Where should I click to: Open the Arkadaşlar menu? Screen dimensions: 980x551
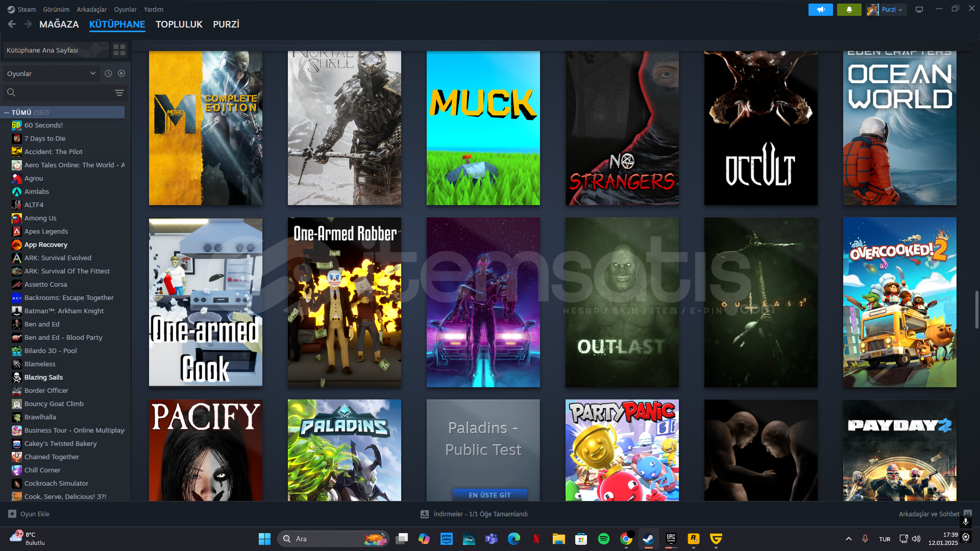(92, 9)
